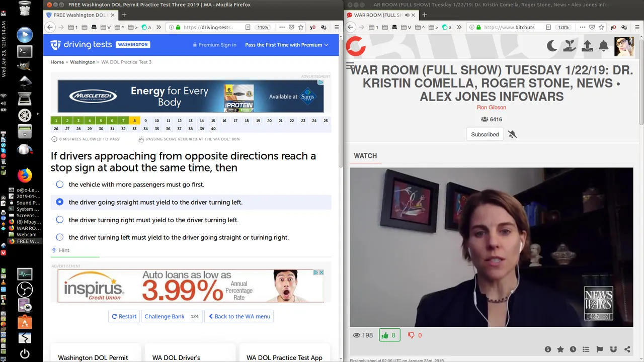Click the thumbs-up like button with 8
This screenshot has width=644, height=362.
389,335
